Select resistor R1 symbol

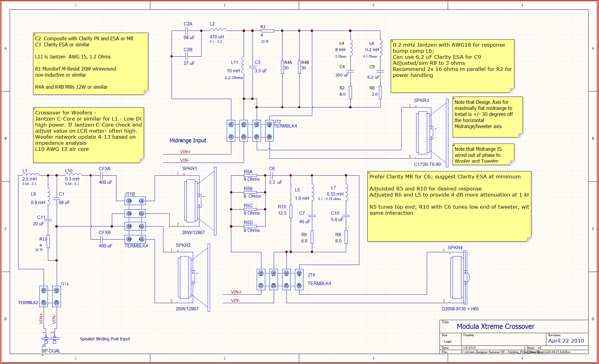coord(267,31)
